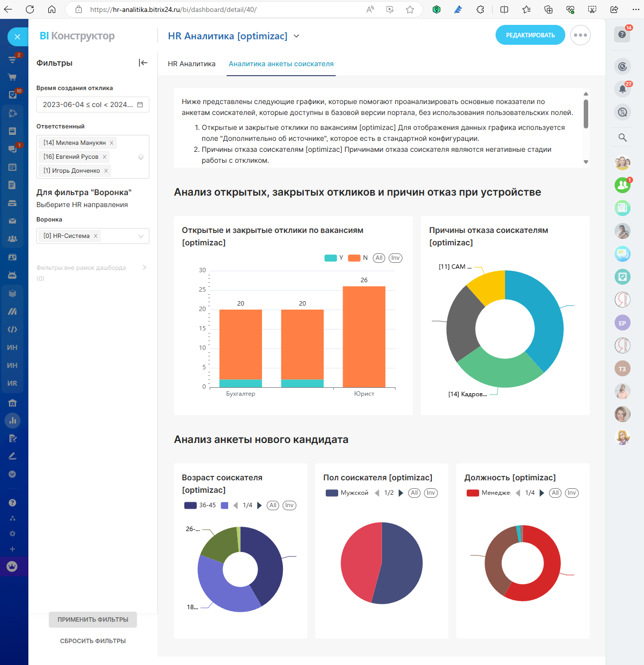
Task: Click Сбросить фильтры button
Action: point(93,641)
